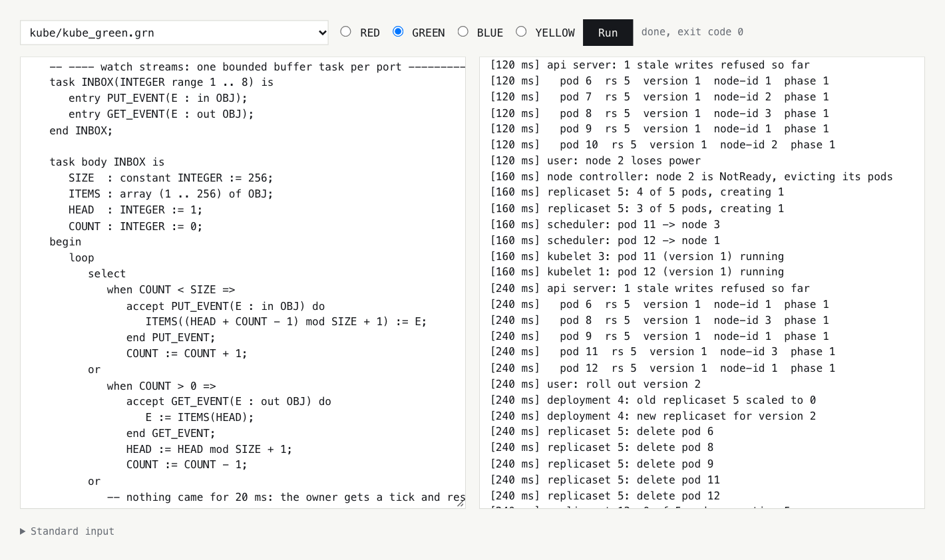Image resolution: width=945 pixels, height=560 pixels.
Task: Click output 'replicaset 5: 3 of 5 pods, creating 1'
Action: pos(637,209)
